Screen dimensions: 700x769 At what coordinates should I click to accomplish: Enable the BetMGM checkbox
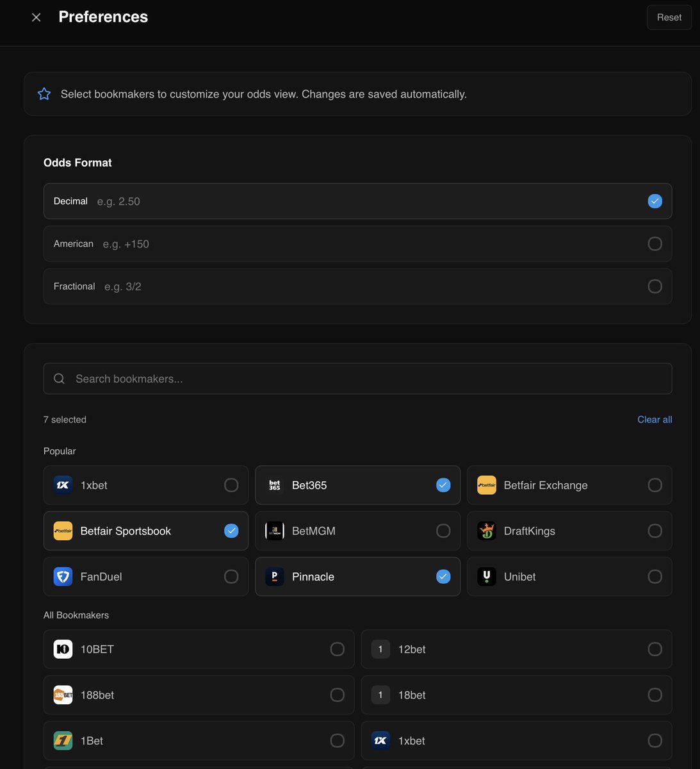[443, 531]
